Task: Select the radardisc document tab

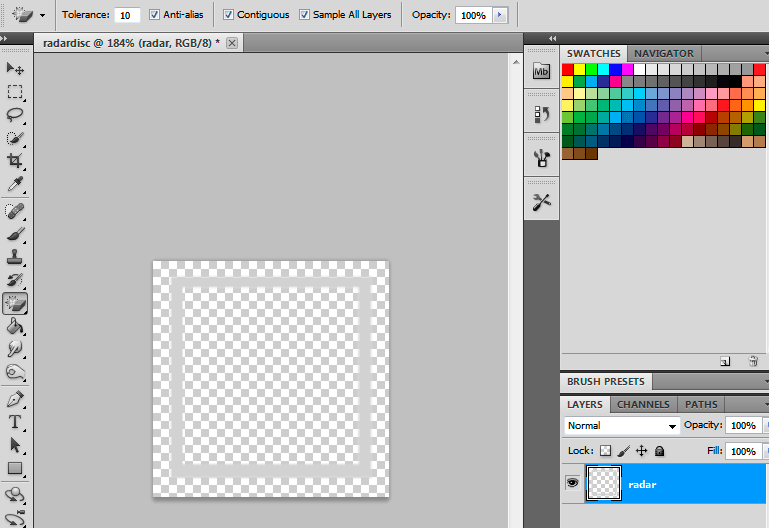Action: (x=131, y=43)
